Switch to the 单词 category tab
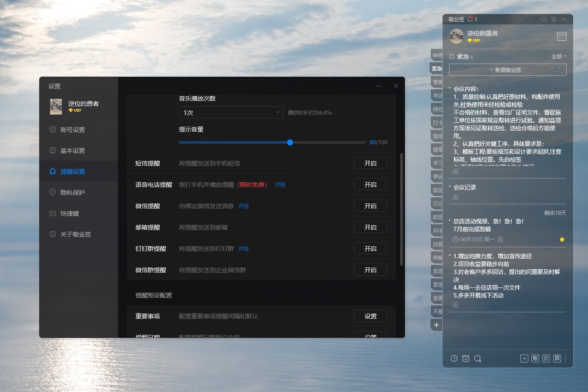 [x=436, y=176]
